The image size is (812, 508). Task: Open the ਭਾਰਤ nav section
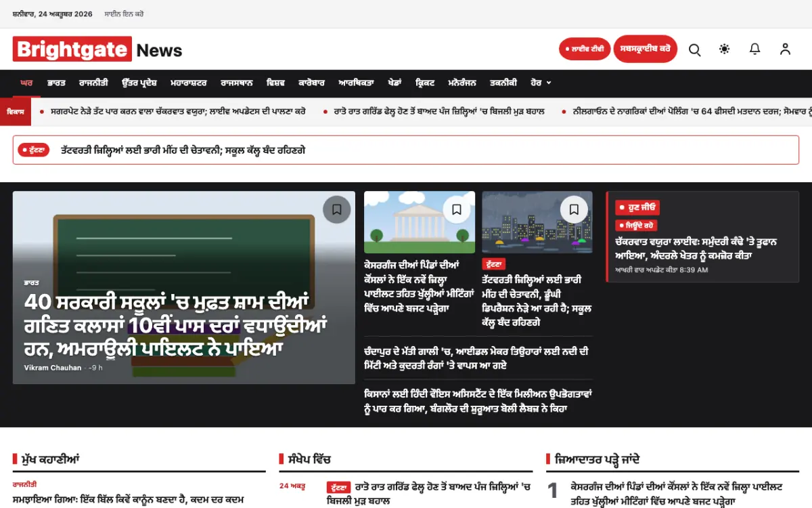click(x=56, y=83)
